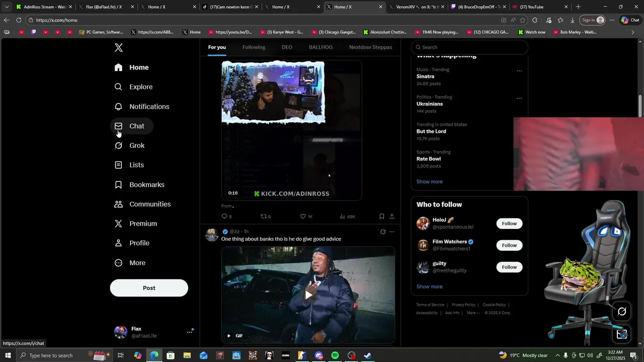
Task: Bookmark the Adin Ross video post
Action: coord(381,217)
